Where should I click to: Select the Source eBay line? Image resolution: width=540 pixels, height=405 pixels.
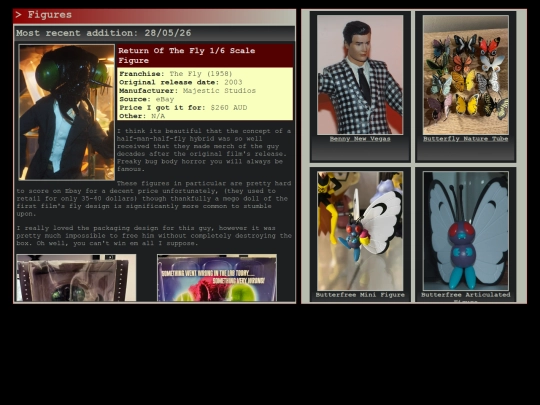point(147,99)
